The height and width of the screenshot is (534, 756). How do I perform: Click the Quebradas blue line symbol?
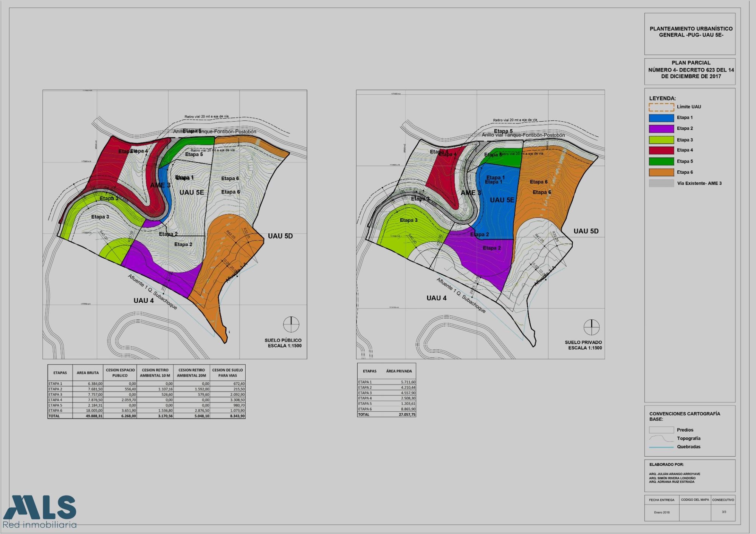click(661, 447)
